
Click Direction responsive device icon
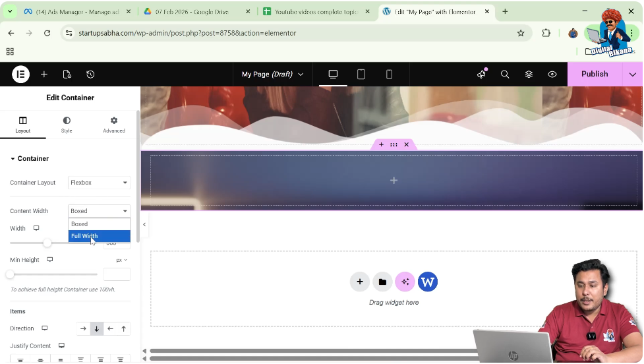click(x=44, y=328)
